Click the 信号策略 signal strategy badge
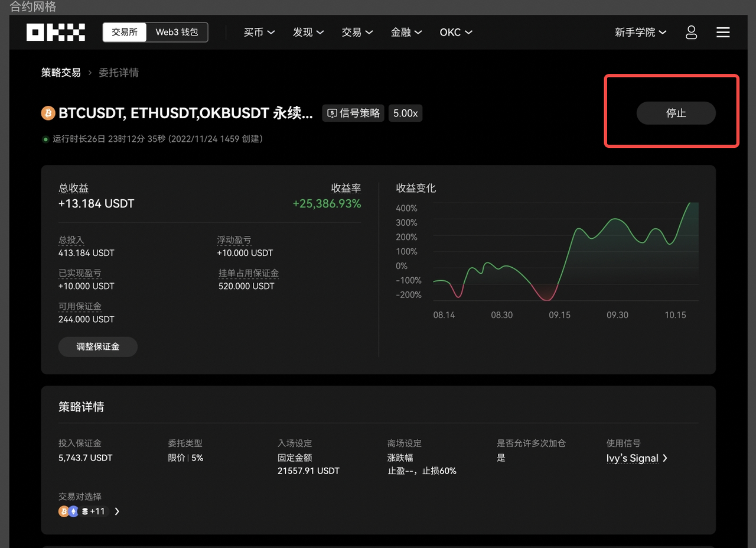The height and width of the screenshot is (548, 756). pos(353,113)
